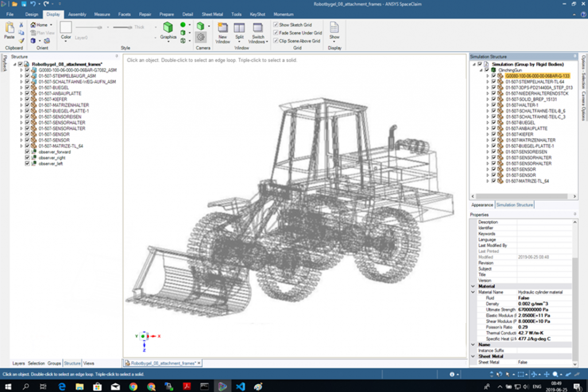Collapse ClinchingGun node in Simulation Structure
The image size is (588, 392).
[x=481, y=70]
